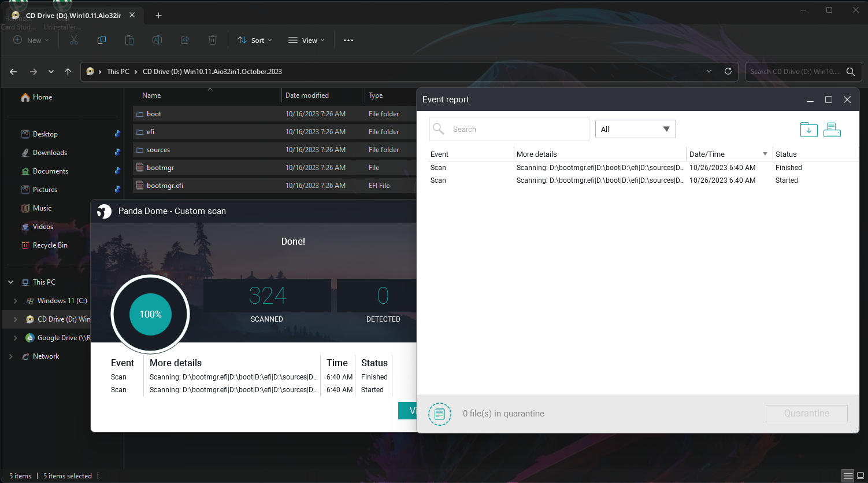
Task: Click the partially hidden teal button in Panda Dome
Action: tap(407, 411)
